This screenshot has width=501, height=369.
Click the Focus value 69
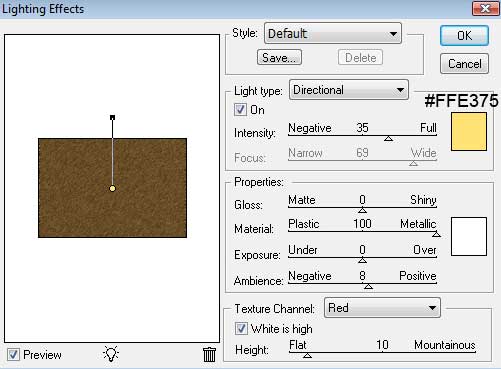362,153
